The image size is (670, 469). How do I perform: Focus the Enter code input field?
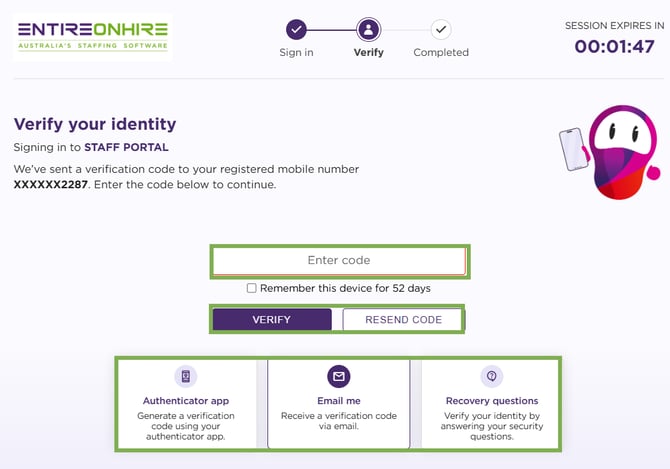coord(339,261)
